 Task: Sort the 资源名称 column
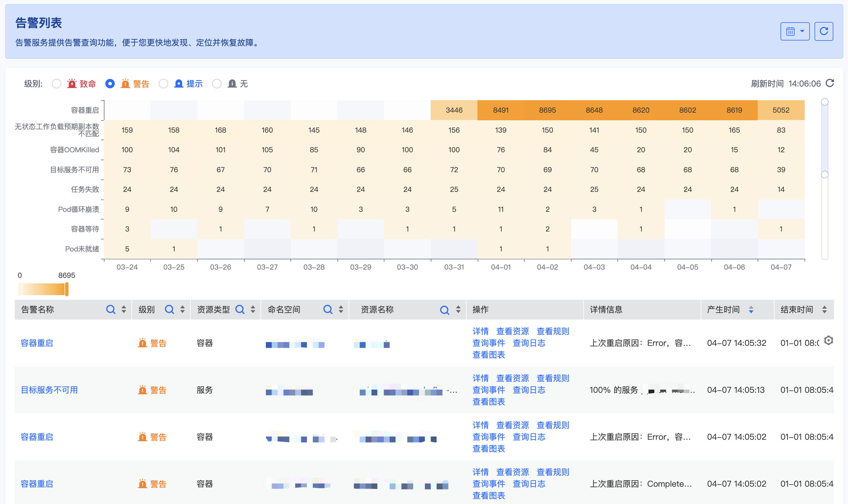coord(458,309)
